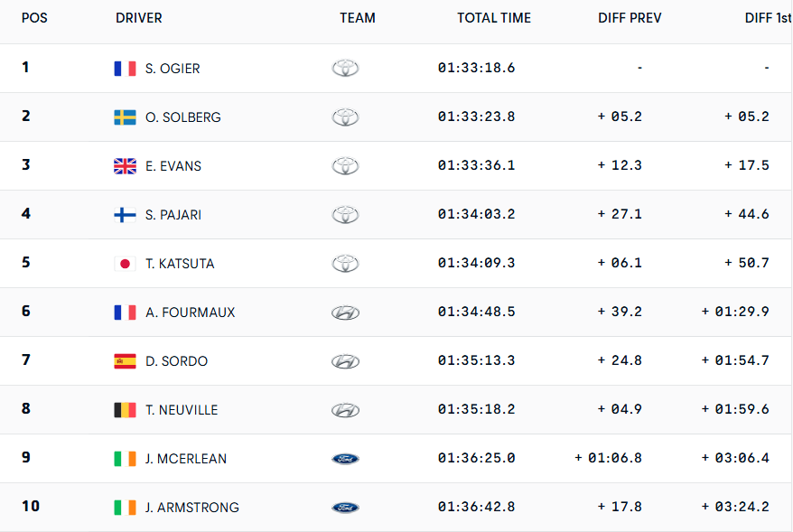
Task: Click the POS column header
Action: [x=34, y=18]
